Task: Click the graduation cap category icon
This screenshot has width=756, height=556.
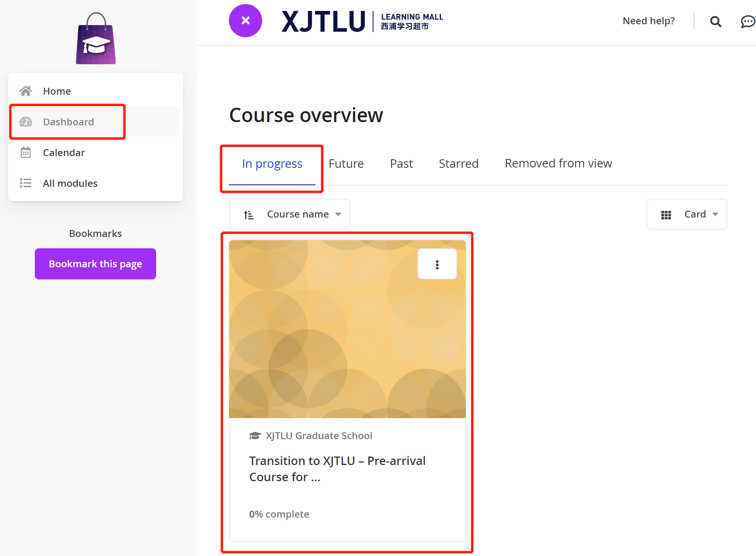Action: pos(255,436)
